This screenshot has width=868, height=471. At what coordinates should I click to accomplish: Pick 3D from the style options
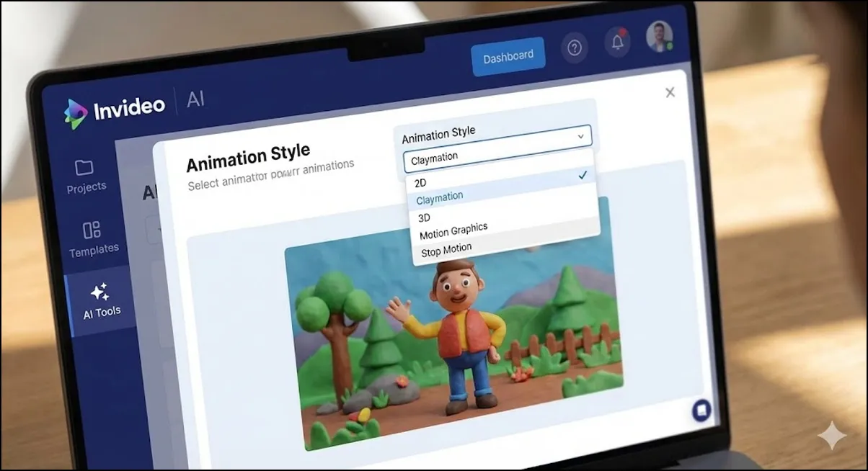(425, 217)
